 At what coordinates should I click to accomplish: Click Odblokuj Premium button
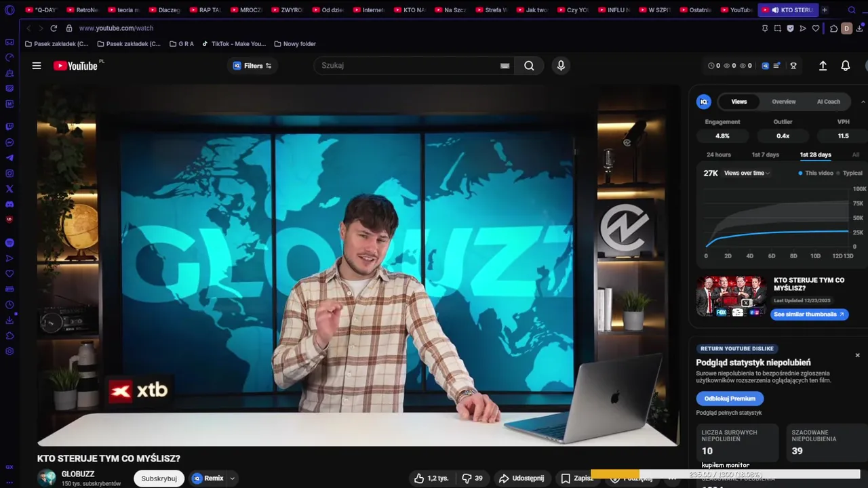[x=730, y=399]
